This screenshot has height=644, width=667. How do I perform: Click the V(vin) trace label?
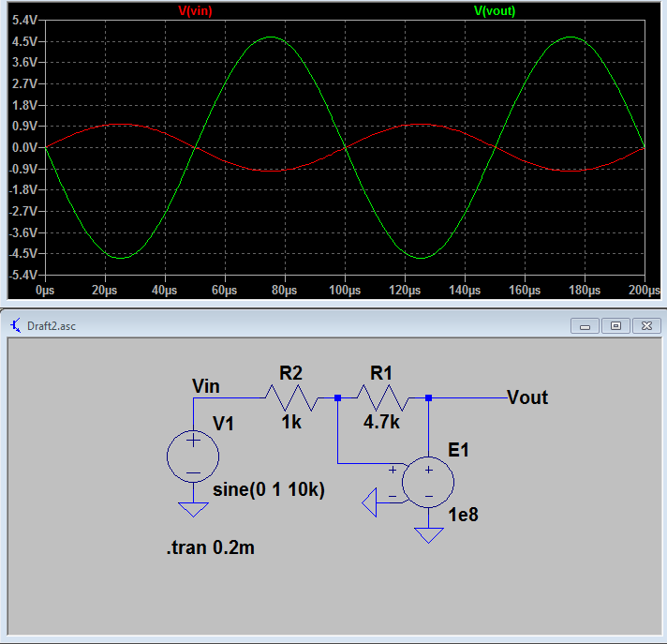coord(195,10)
